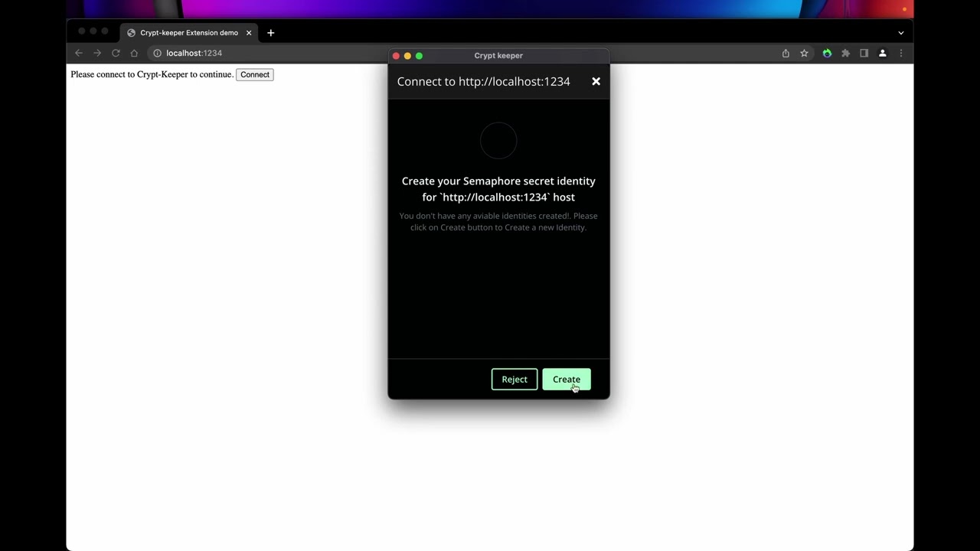Bookmark this page with the star icon

pos(804,53)
